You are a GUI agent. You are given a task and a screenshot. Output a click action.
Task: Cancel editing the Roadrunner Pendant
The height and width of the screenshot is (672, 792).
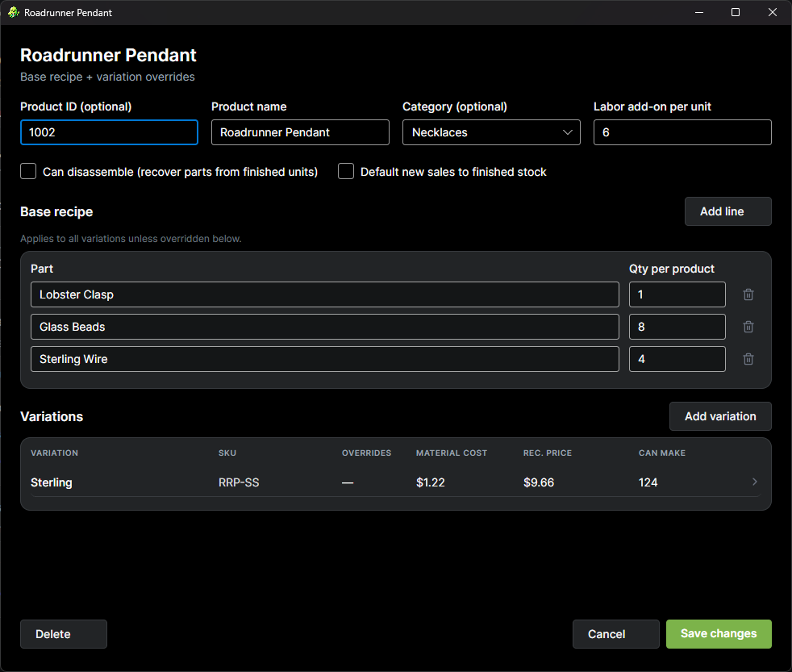(615, 633)
